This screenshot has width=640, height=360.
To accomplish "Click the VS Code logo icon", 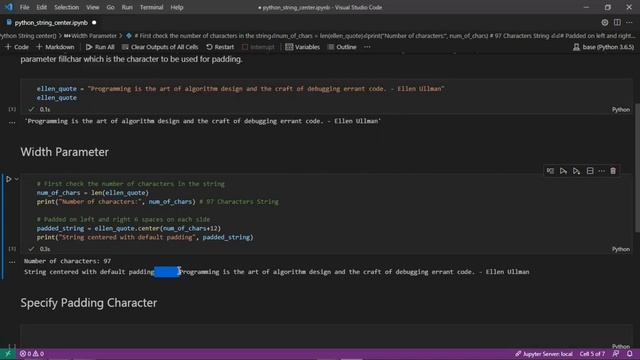I will 8,7.
